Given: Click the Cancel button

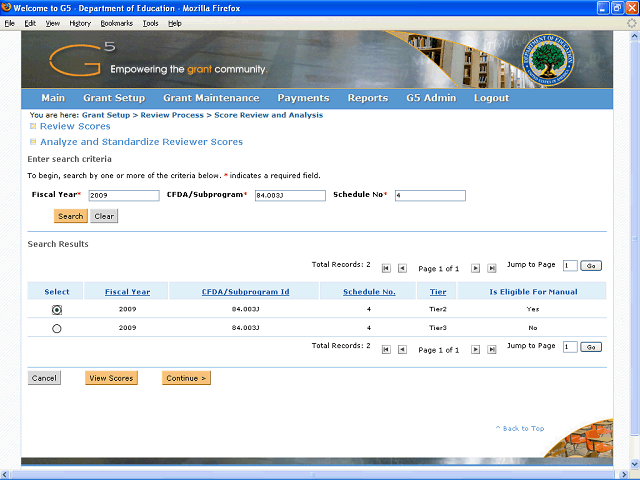Looking at the screenshot, I should click(x=44, y=378).
